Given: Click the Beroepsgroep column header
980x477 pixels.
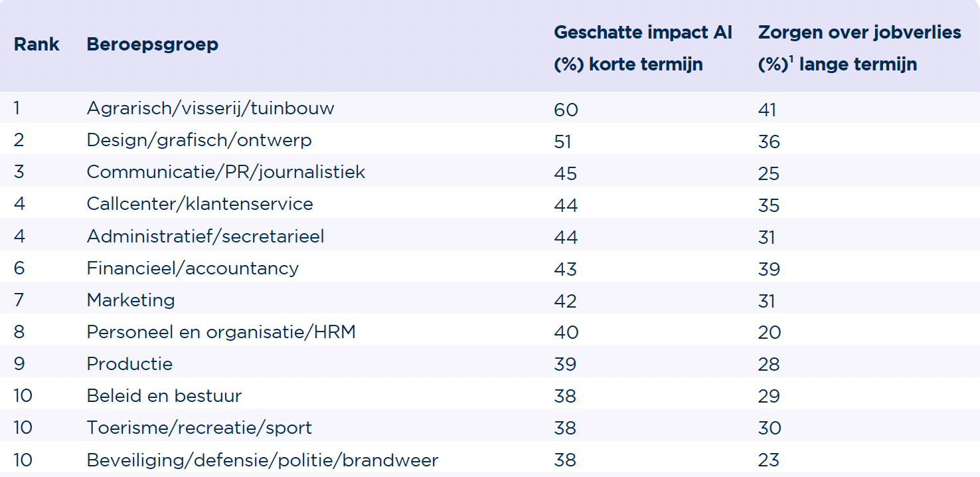Looking at the screenshot, I should (152, 45).
